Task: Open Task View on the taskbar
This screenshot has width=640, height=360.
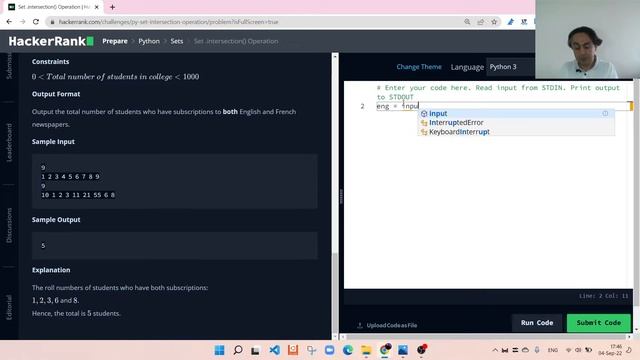Action: pyautogui.click(x=256, y=350)
